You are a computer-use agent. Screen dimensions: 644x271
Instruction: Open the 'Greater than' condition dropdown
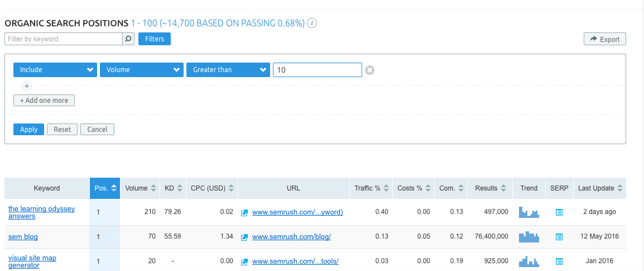tap(228, 70)
